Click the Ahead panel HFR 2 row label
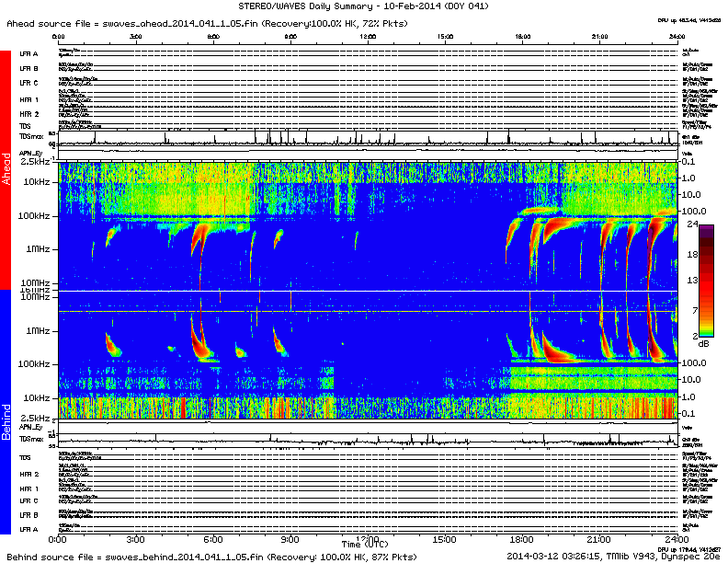 [29, 114]
